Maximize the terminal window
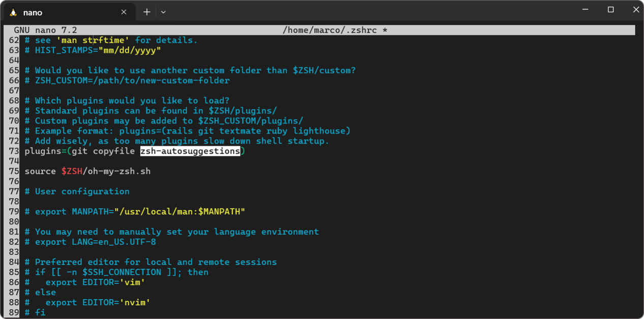 click(610, 10)
